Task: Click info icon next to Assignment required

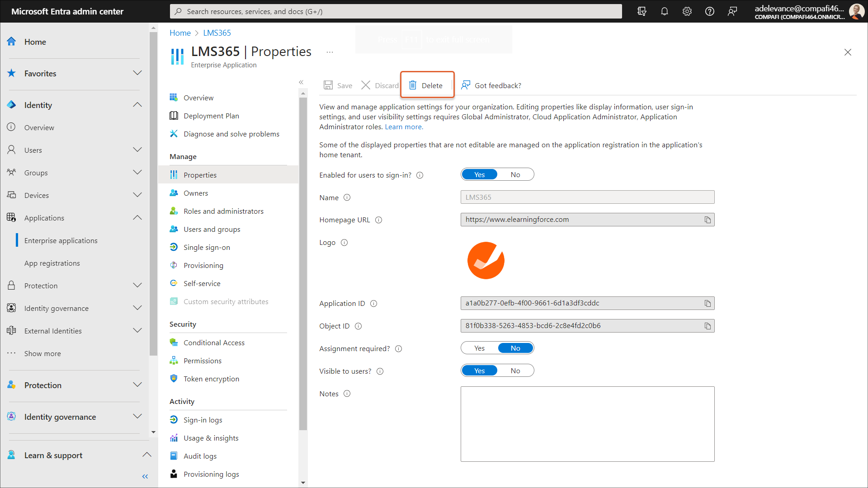Action: [x=398, y=349]
